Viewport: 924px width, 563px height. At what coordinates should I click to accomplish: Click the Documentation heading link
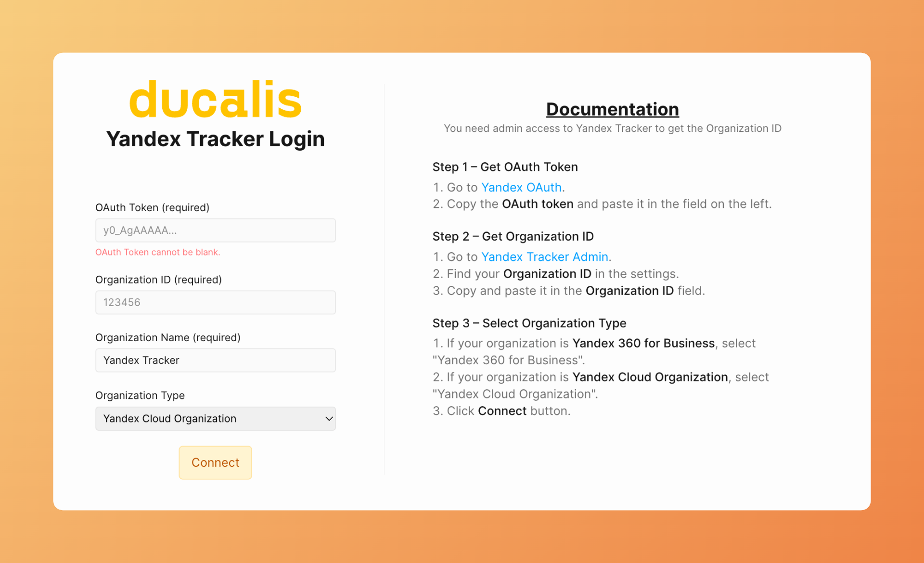612,109
